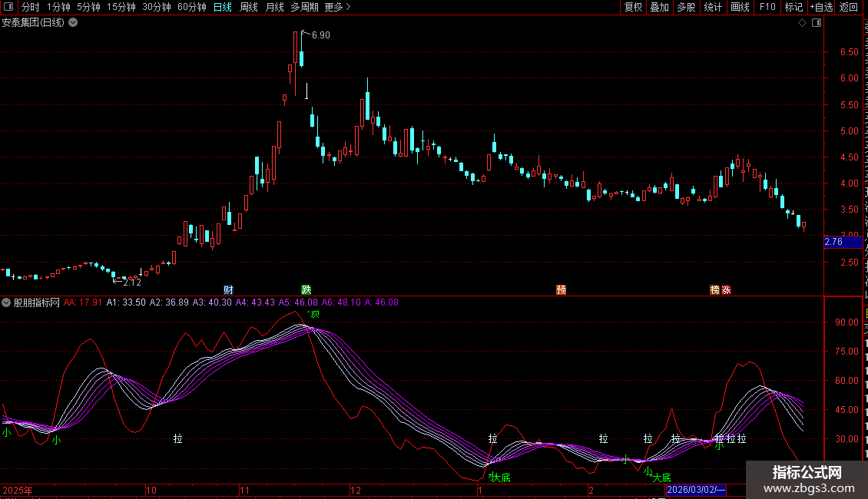Click the 榜 event marker
Image resolution: width=868 pixels, height=499 pixels.
click(x=714, y=290)
